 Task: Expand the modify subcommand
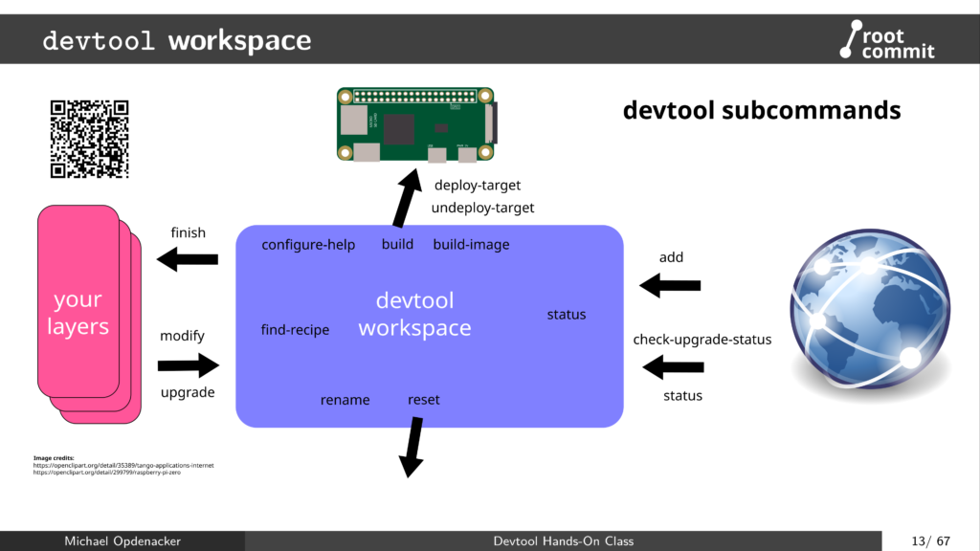pyautogui.click(x=182, y=336)
